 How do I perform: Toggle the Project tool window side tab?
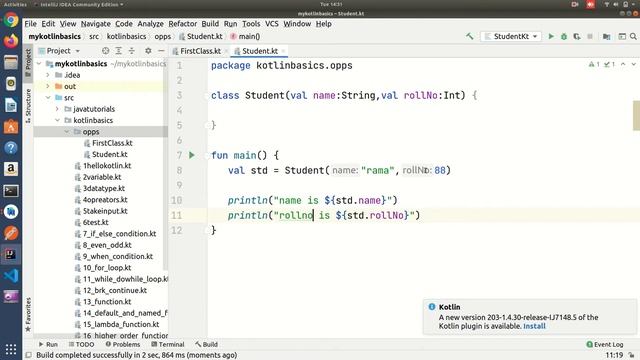(28, 63)
